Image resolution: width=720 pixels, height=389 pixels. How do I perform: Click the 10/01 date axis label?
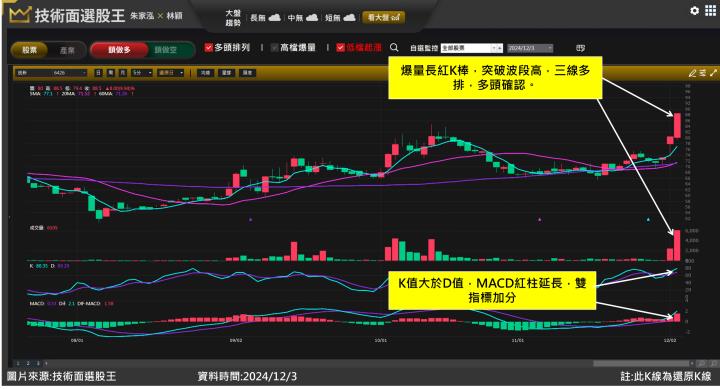(x=381, y=340)
